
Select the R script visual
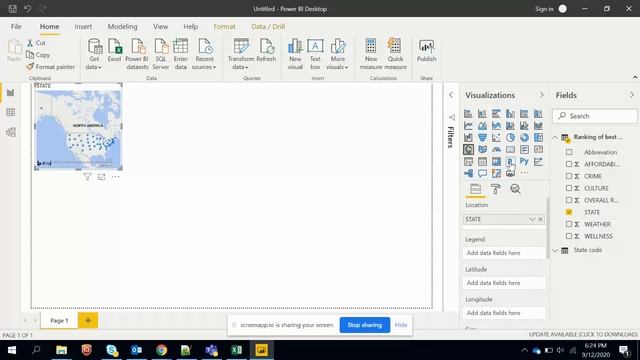tap(510, 162)
